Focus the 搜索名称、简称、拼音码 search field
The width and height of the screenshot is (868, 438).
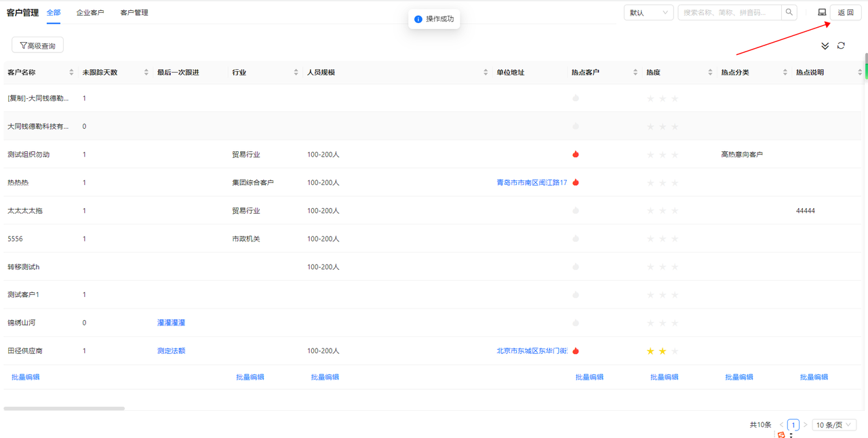(x=730, y=12)
